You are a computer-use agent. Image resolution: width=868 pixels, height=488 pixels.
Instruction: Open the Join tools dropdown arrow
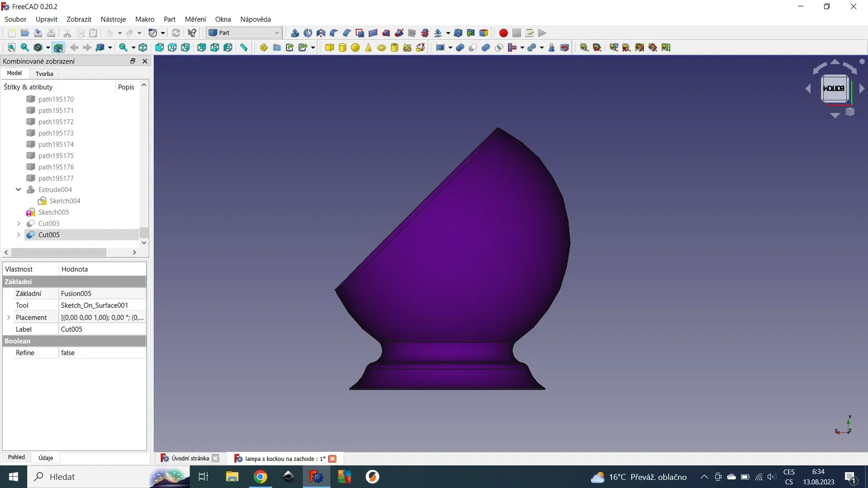point(522,48)
